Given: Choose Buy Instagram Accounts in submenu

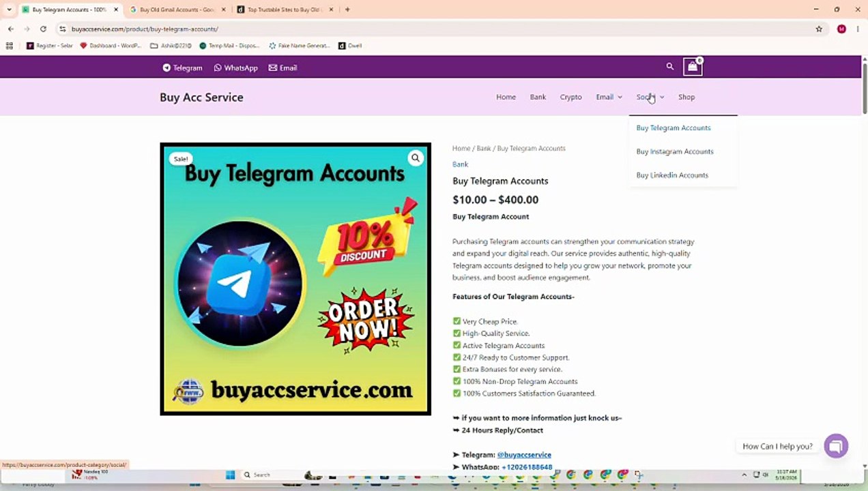Looking at the screenshot, I should (674, 151).
